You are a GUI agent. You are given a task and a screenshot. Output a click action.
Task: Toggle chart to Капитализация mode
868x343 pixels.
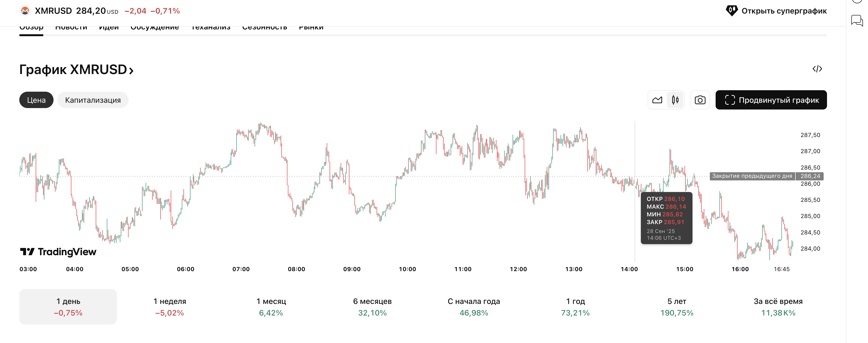point(93,100)
